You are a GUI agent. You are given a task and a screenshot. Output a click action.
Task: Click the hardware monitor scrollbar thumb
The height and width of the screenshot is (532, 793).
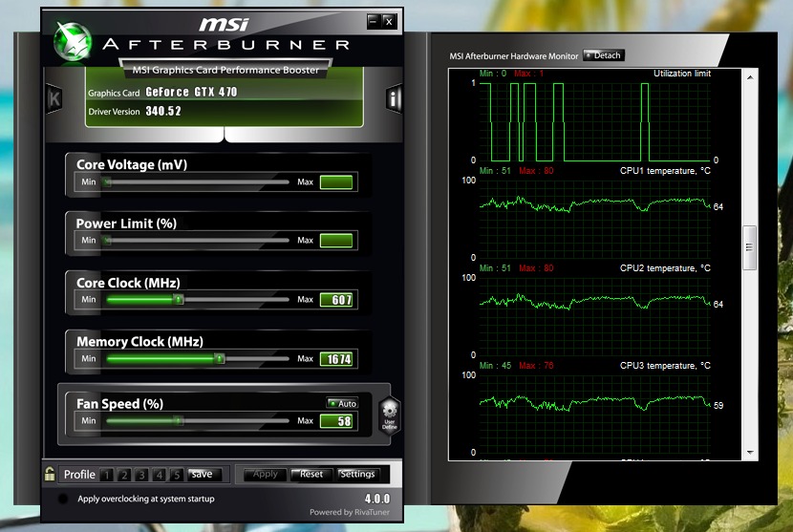(x=749, y=247)
